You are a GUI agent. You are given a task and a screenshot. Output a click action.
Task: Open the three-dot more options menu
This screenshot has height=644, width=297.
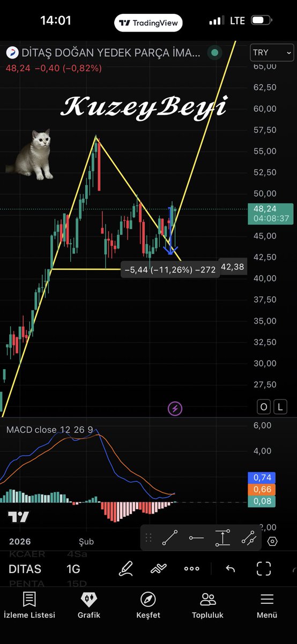pyautogui.click(x=192, y=569)
